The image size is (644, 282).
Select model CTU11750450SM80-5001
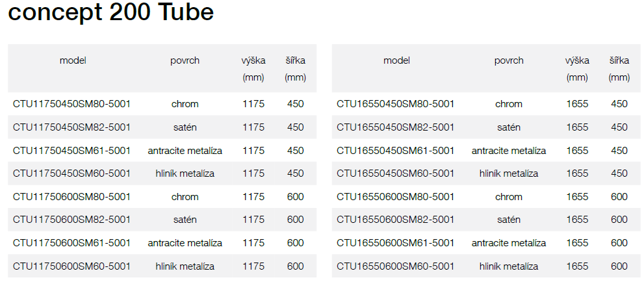coord(71,104)
